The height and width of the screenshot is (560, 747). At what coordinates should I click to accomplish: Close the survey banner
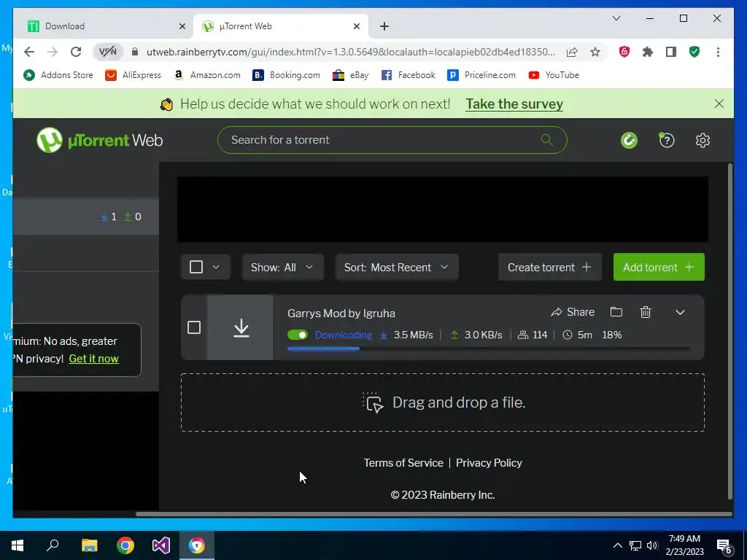coord(719,104)
